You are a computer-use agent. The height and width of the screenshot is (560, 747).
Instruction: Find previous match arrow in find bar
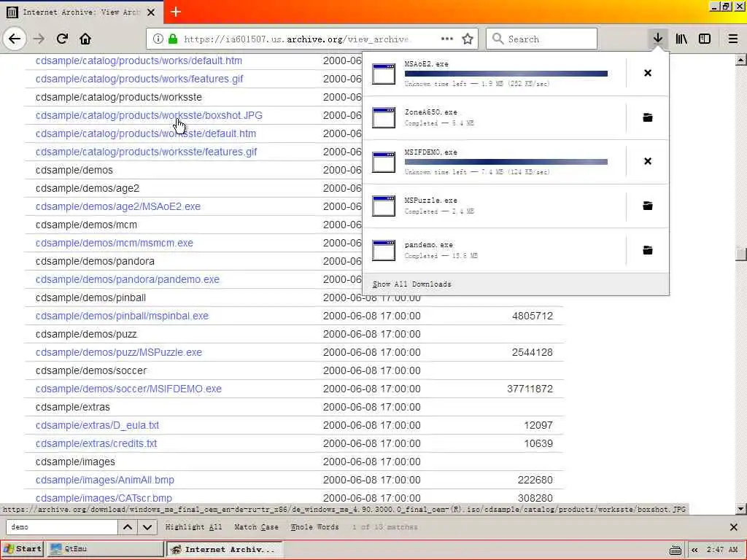128,526
